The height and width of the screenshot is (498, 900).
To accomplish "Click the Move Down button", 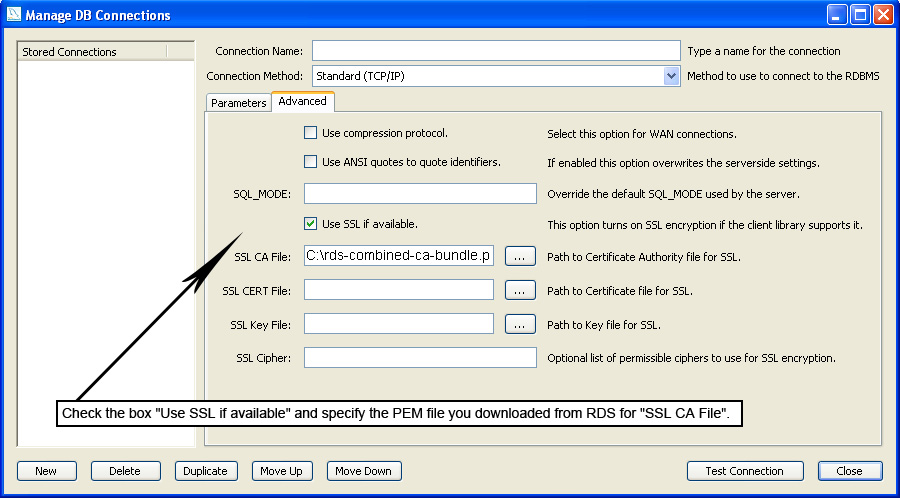I will pyautogui.click(x=364, y=471).
